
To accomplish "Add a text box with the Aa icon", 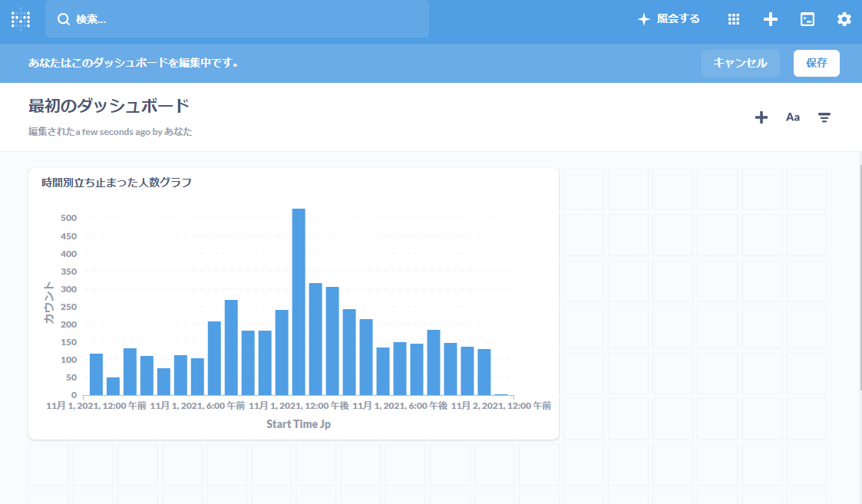I will coord(793,117).
